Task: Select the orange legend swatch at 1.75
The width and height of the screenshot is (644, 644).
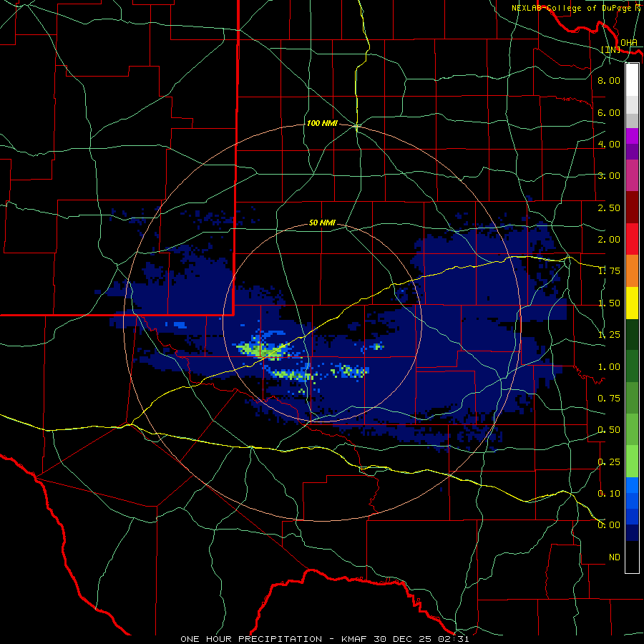Action: 632,271
